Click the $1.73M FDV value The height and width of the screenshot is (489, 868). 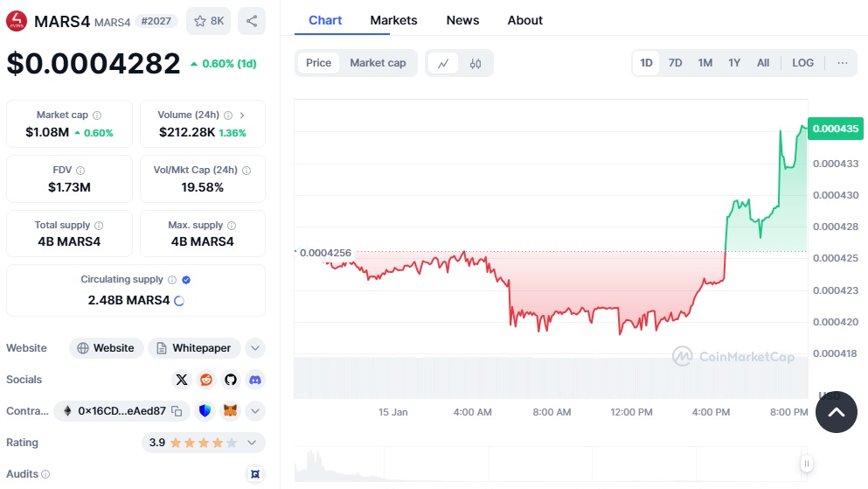pos(69,188)
